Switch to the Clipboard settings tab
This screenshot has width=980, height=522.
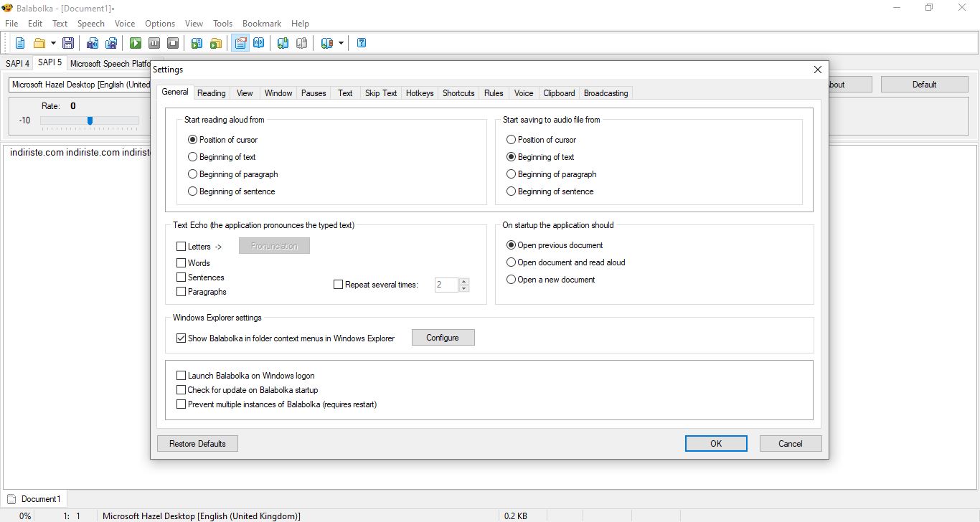click(559, 93)
